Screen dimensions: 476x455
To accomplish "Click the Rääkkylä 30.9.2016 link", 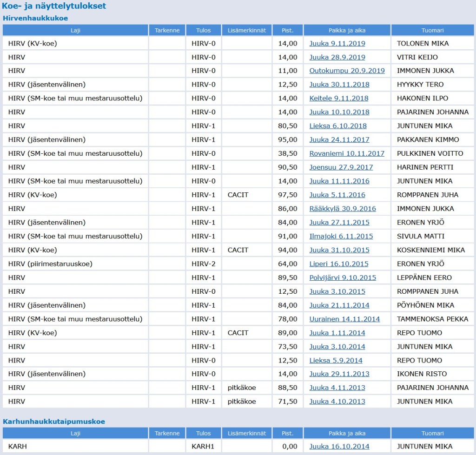I will coord(343,209).
